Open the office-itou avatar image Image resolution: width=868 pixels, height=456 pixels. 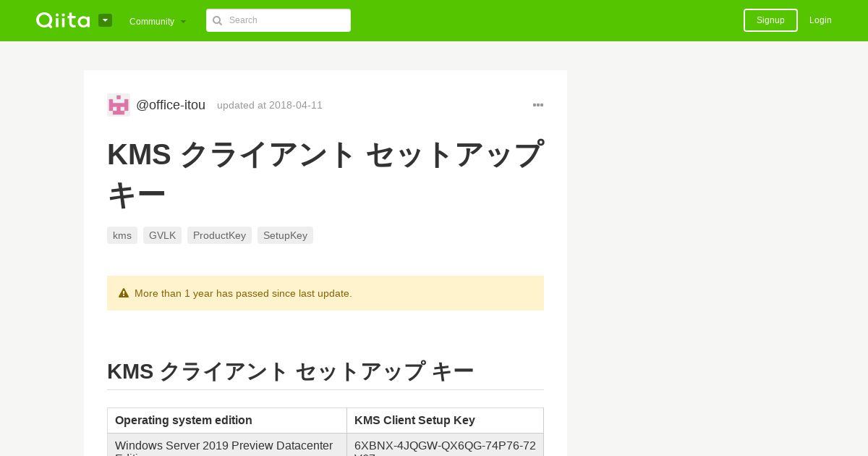click(119, 105)
